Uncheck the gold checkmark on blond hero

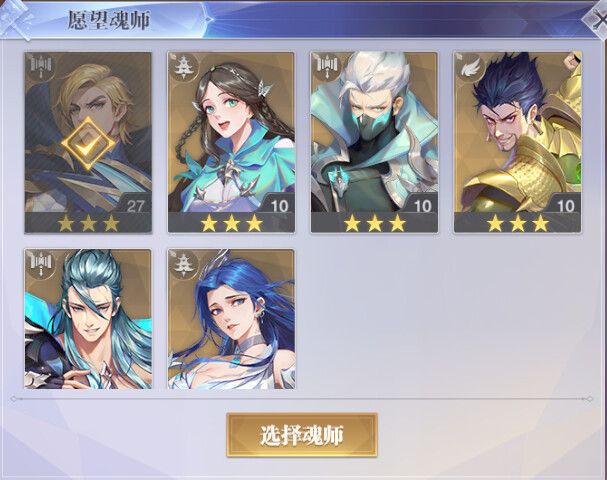click(x=88, y=143)
